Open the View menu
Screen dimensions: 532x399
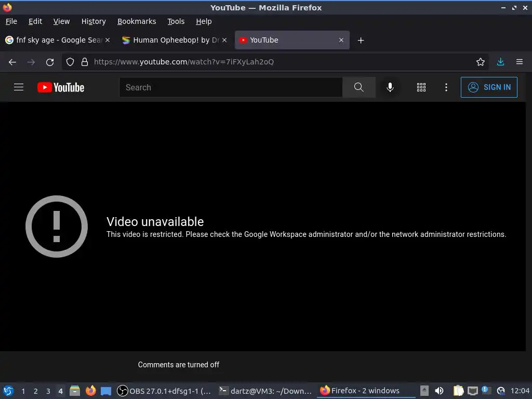[x=61, y=21]
